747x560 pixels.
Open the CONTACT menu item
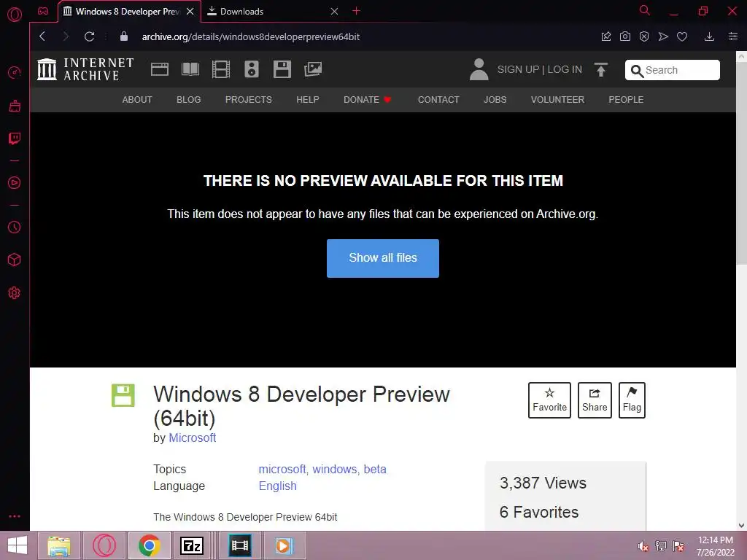pyautogui.click(x=438, y=99)
